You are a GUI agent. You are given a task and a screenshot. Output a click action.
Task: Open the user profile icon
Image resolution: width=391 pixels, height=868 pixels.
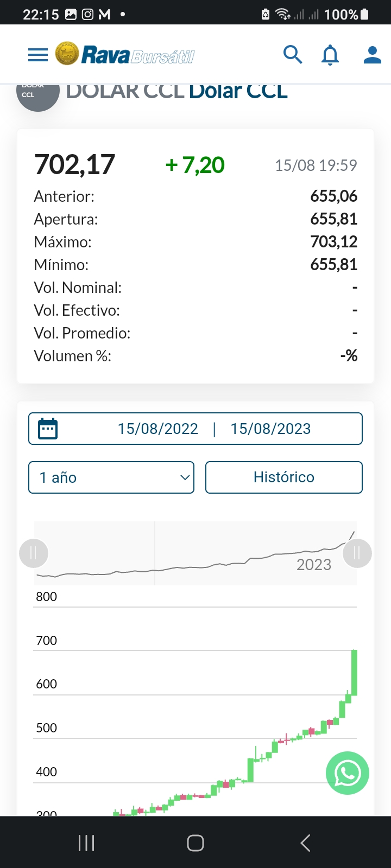(372, 55)
